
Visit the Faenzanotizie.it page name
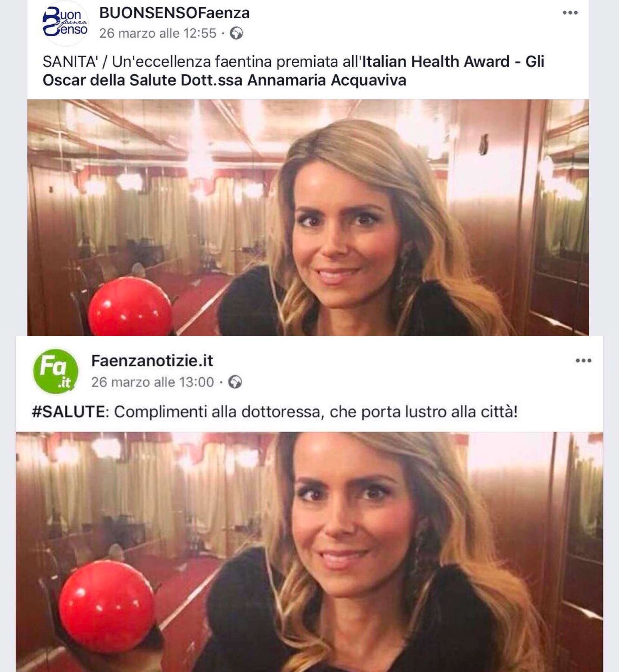pyautogui.click(x=152, y=361)
